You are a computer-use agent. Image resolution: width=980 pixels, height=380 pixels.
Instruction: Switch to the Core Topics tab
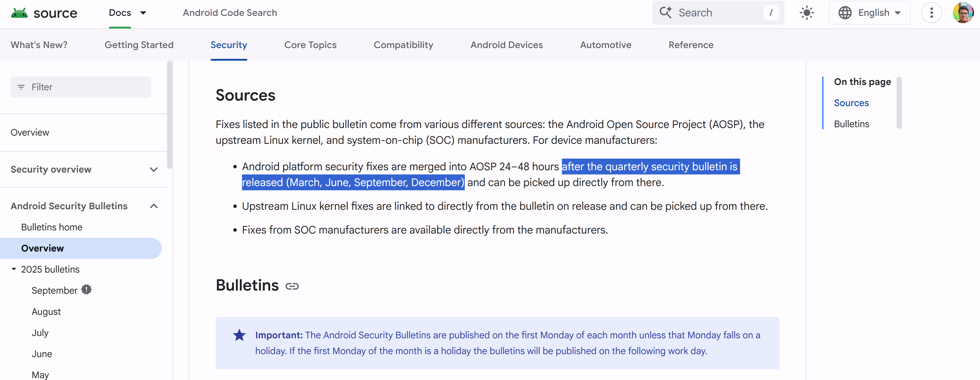pos(310,45)
